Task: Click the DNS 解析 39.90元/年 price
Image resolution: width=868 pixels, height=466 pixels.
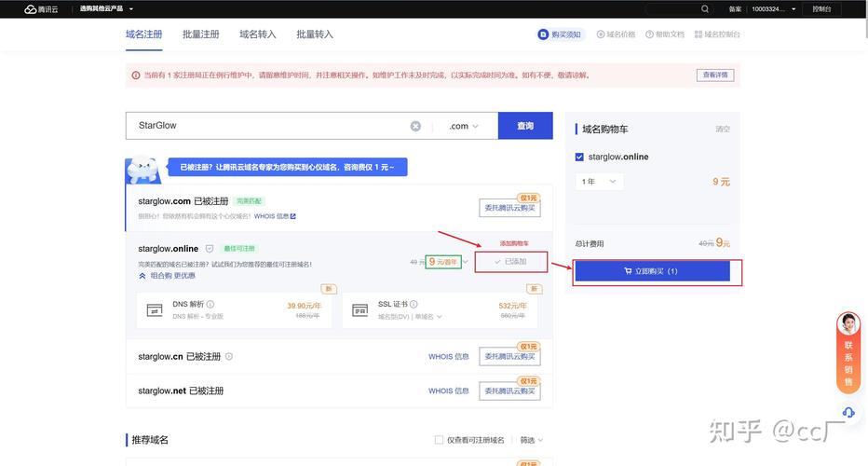Action: click(x=304, y=306)
